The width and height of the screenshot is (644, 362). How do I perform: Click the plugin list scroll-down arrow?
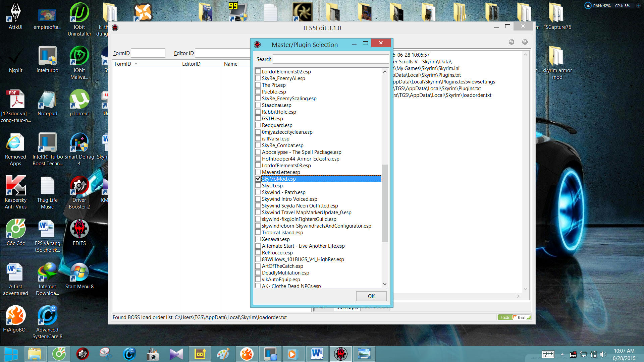pyautogui.click(x=385, y=284)
